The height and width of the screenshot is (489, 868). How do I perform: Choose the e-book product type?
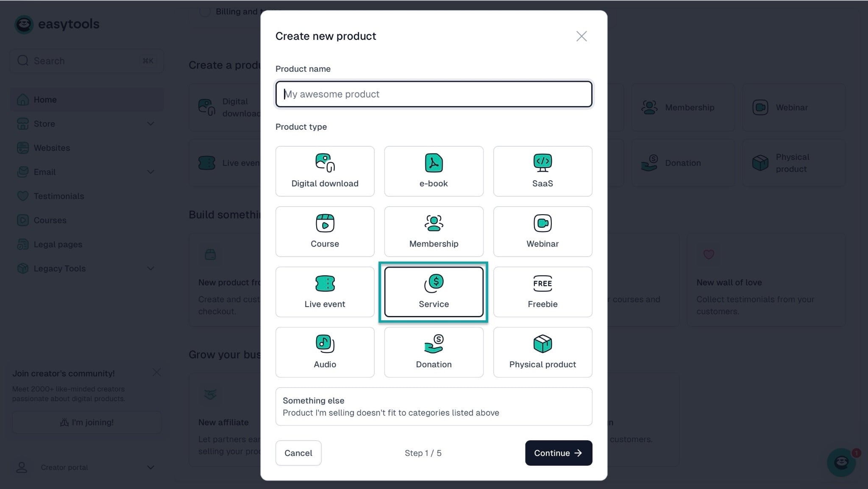point(434,171)
